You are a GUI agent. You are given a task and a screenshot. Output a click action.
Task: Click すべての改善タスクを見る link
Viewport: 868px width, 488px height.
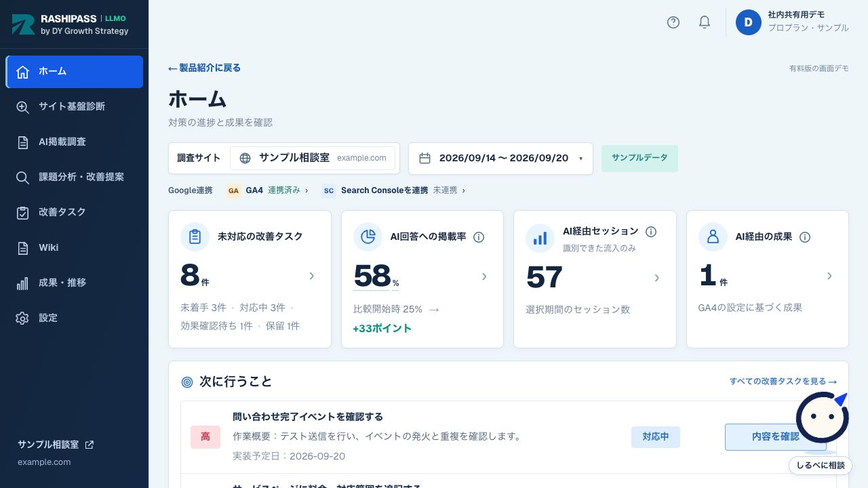(x=783, y=382)
